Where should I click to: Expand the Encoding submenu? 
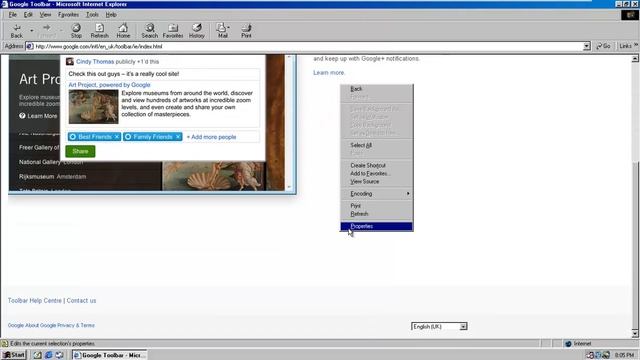(376, 194)
